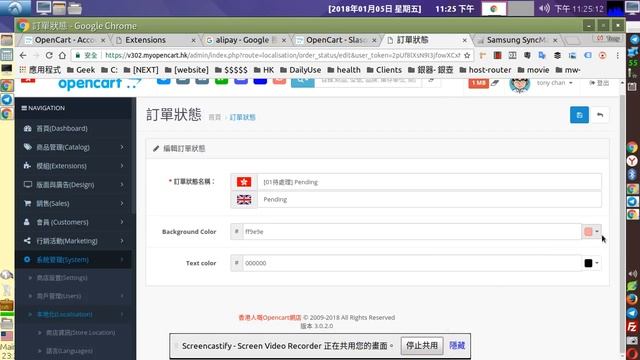This screenshot has width=640, height=360.
Task: Expand the Marketing menu in sidebar
Action: [x=73, y=241]
